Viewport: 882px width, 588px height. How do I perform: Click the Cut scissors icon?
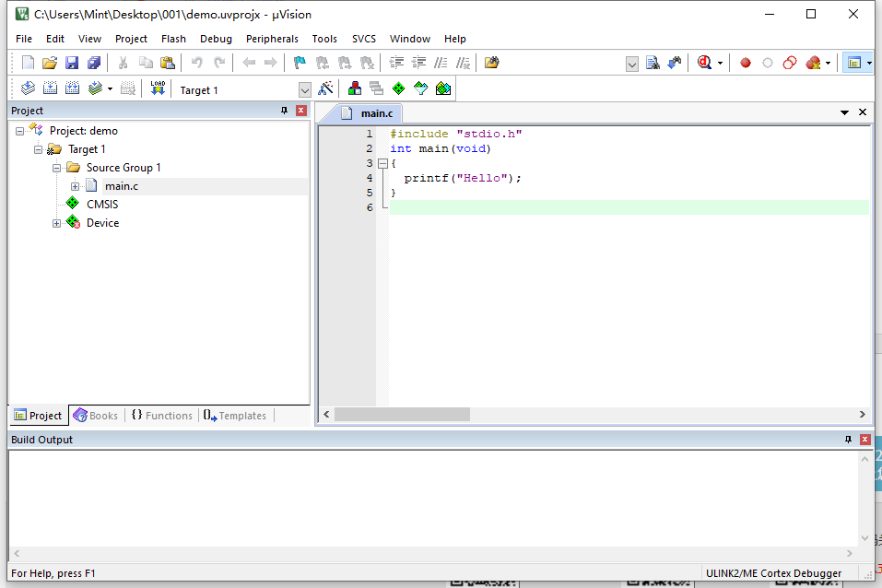tap(123, 63)
